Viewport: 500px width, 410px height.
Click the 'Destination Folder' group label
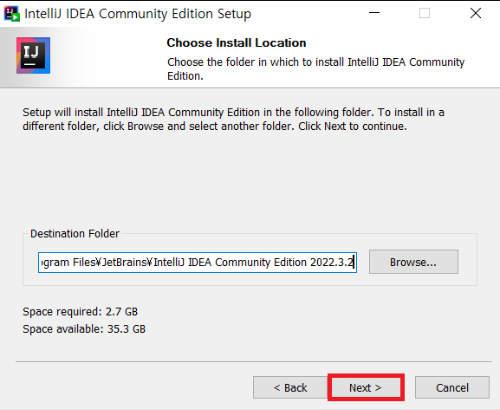(75, 234)
